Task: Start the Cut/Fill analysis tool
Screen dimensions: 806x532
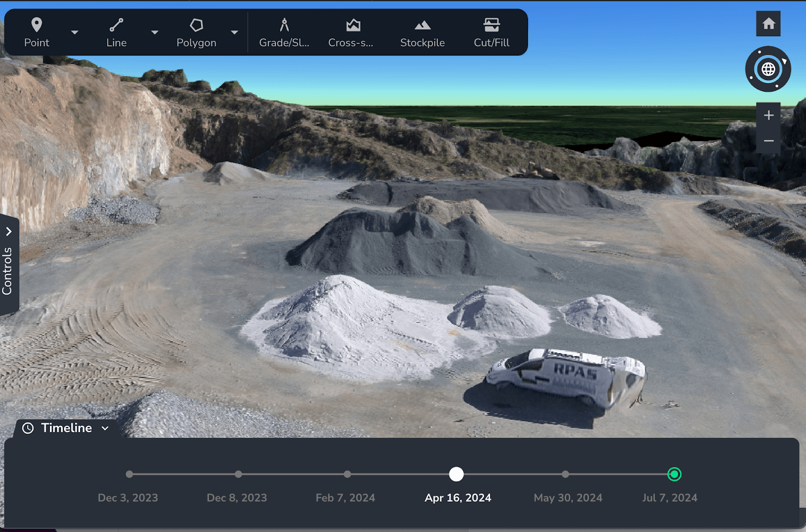Action: [x=491, y=32]
